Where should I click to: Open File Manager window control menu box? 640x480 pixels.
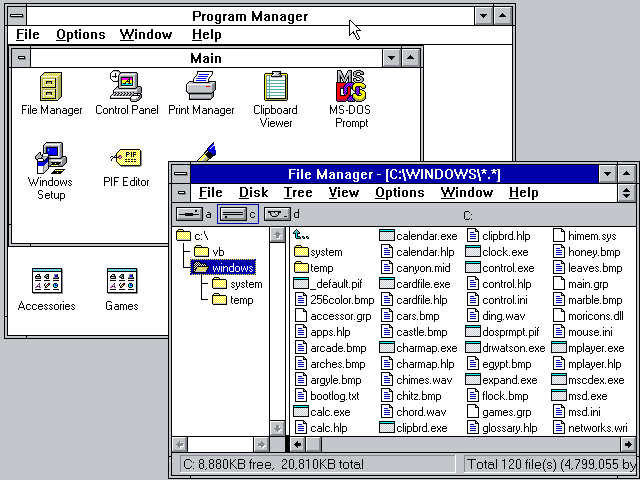click(x=179, y=174)
